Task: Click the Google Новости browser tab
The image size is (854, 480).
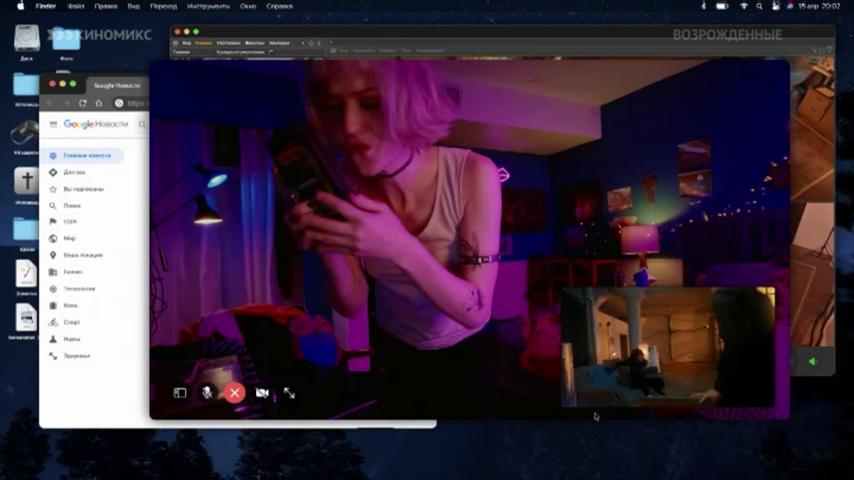Action: [117, 86]
